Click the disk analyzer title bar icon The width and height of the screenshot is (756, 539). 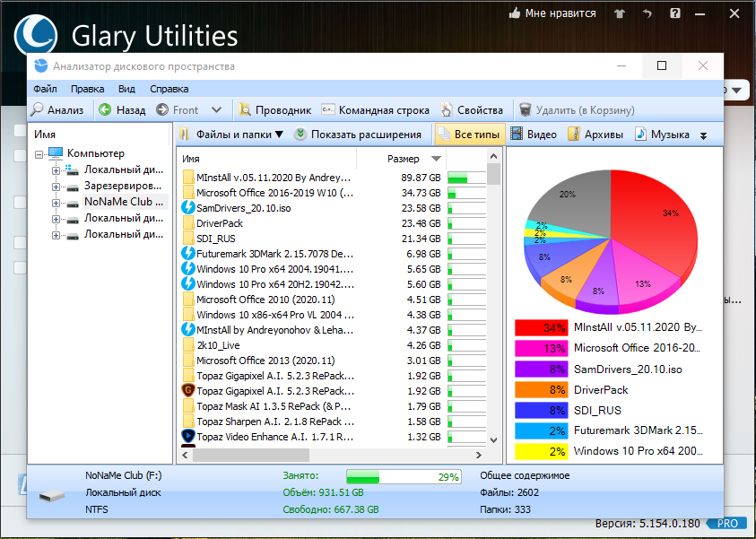coord(40,66)
